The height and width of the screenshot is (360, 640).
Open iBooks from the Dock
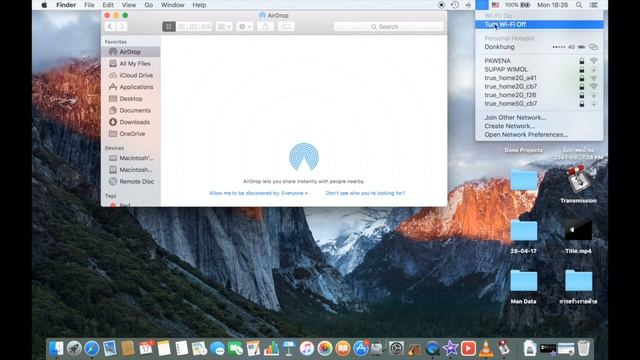click(343, 348)
